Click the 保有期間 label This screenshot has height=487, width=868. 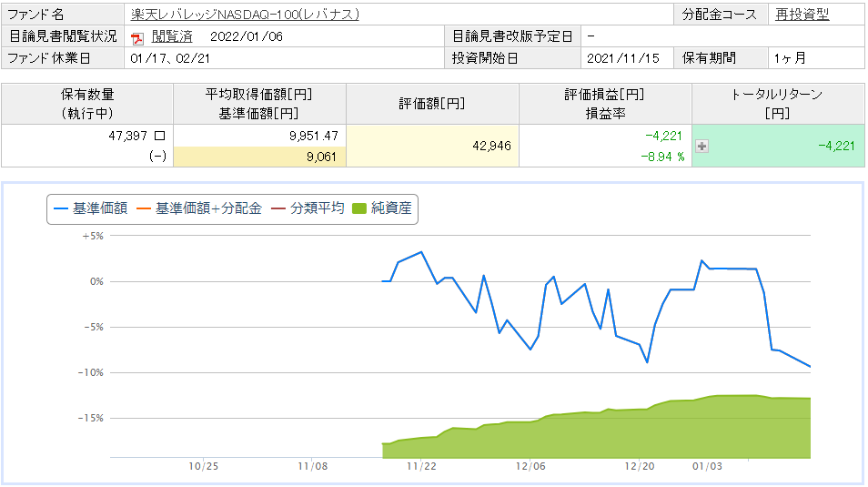[709, 58]
